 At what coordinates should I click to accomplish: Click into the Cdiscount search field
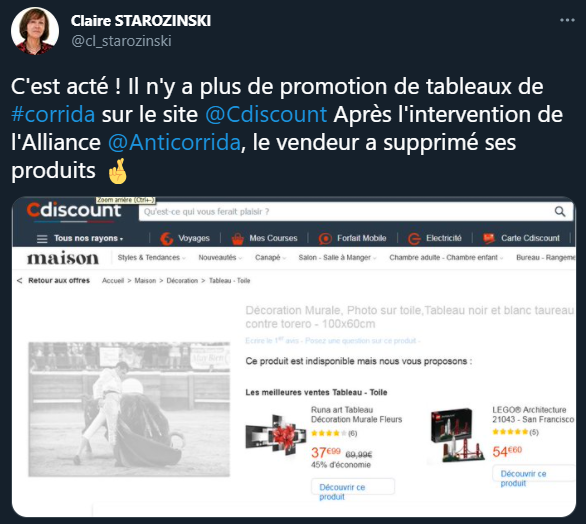[x=346, y=212]
